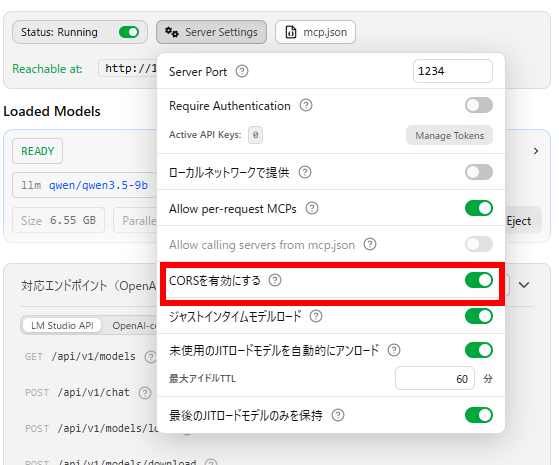The height and width of the screenshot is (465, 559).
Task: Show help for GET /api/v1/models
Action: pos(151,357)
